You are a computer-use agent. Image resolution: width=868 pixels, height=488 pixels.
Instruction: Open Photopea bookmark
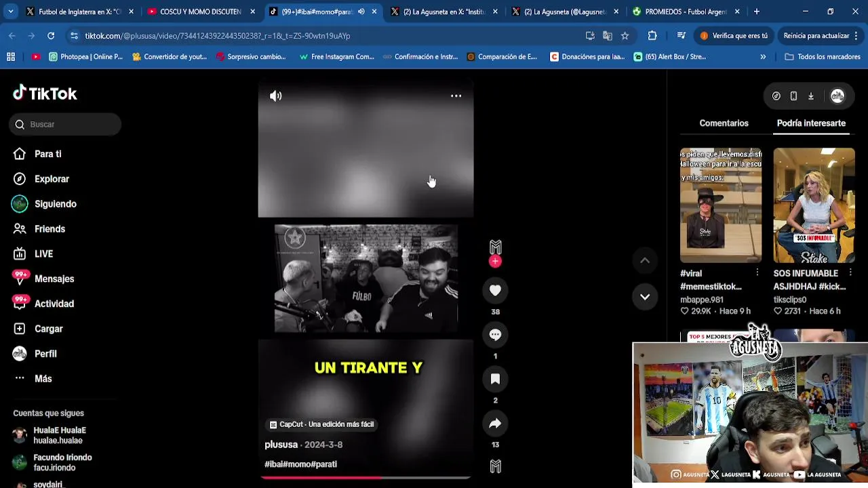coord(86,57)
